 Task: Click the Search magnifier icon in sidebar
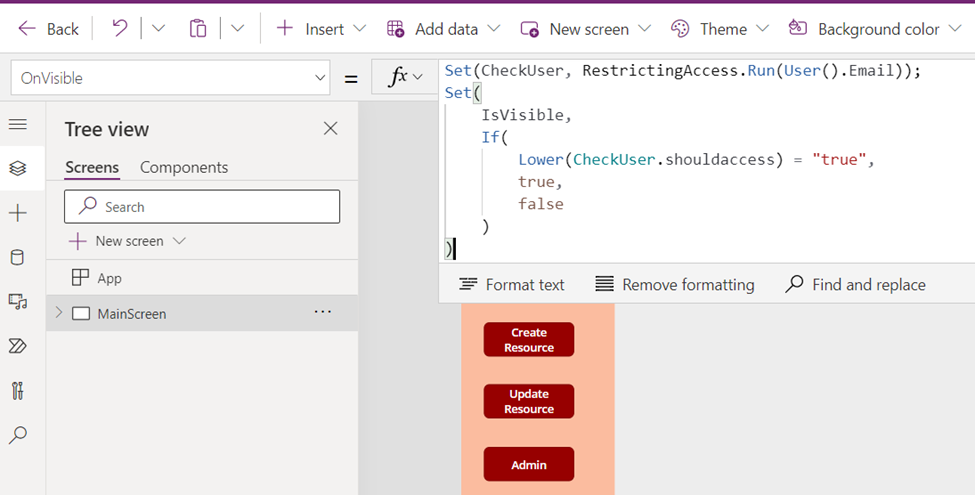(x=18, y=435)
